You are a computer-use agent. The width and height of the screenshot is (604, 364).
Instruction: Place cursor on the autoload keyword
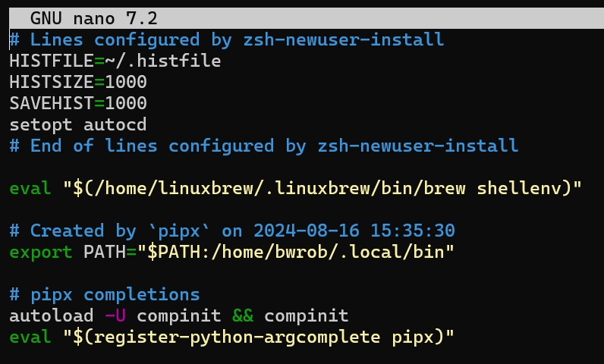pyautogui.click(x=51, y=315)
